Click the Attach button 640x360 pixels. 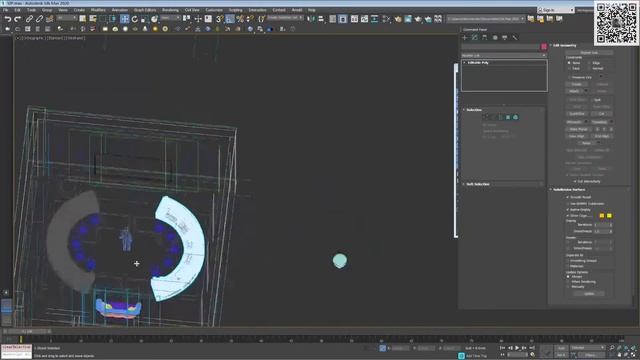tap(574, 91)
